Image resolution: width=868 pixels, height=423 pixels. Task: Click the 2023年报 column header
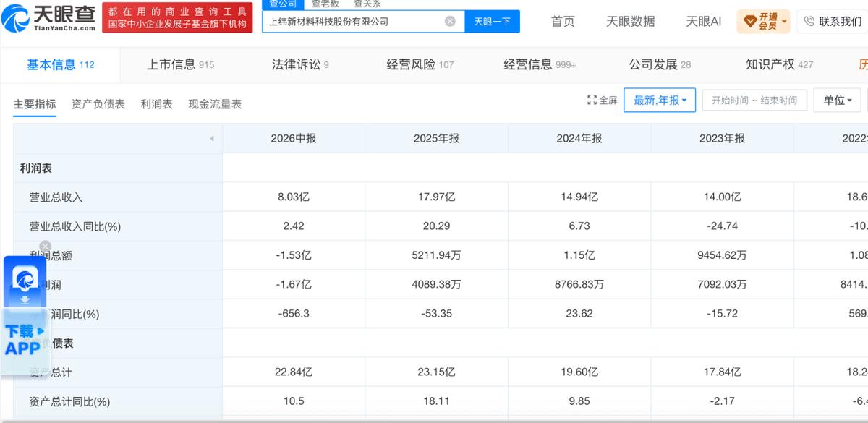[x=722, y=138]
